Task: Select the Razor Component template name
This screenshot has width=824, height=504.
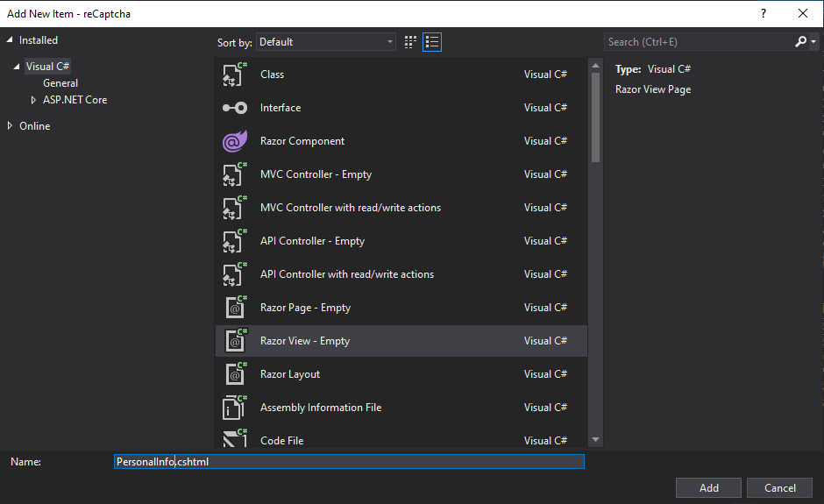Action: pyautogui.click(x=302, y=141)
